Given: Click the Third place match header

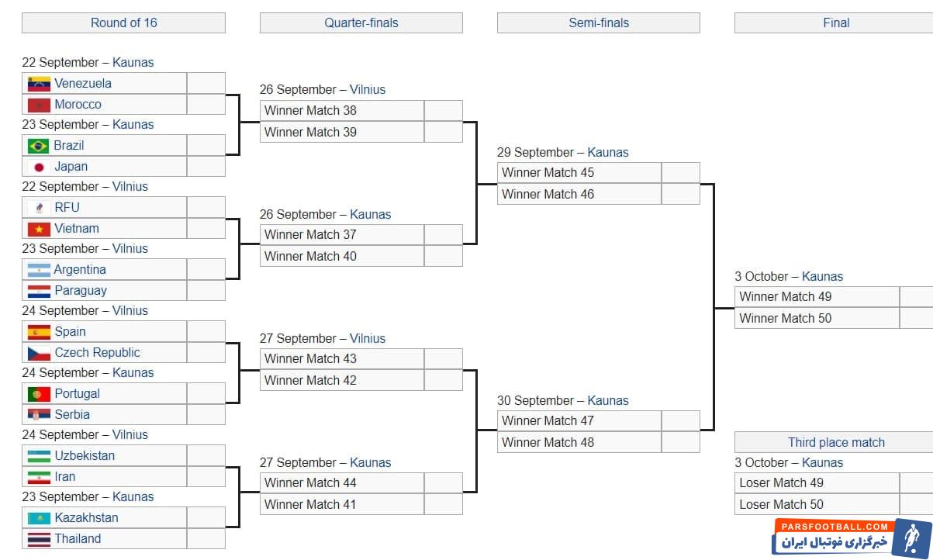Looking at the screenshot, I should (835, 443).
